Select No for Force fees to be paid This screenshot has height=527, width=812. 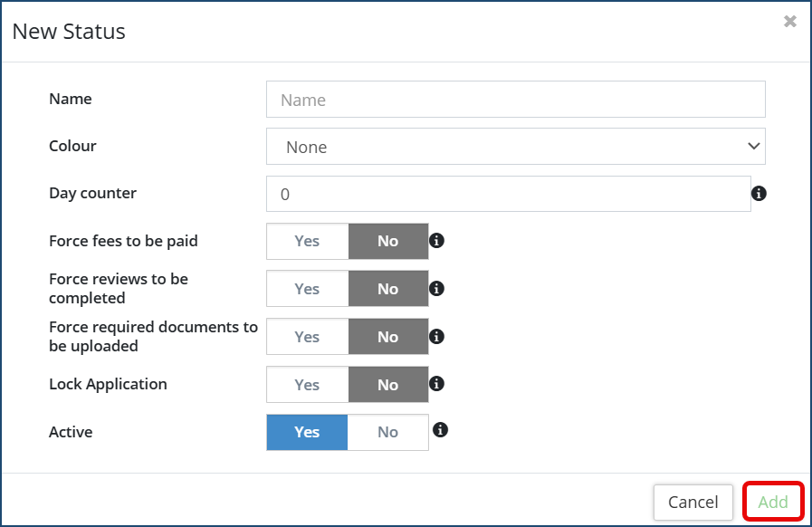[x=388, y=241]
